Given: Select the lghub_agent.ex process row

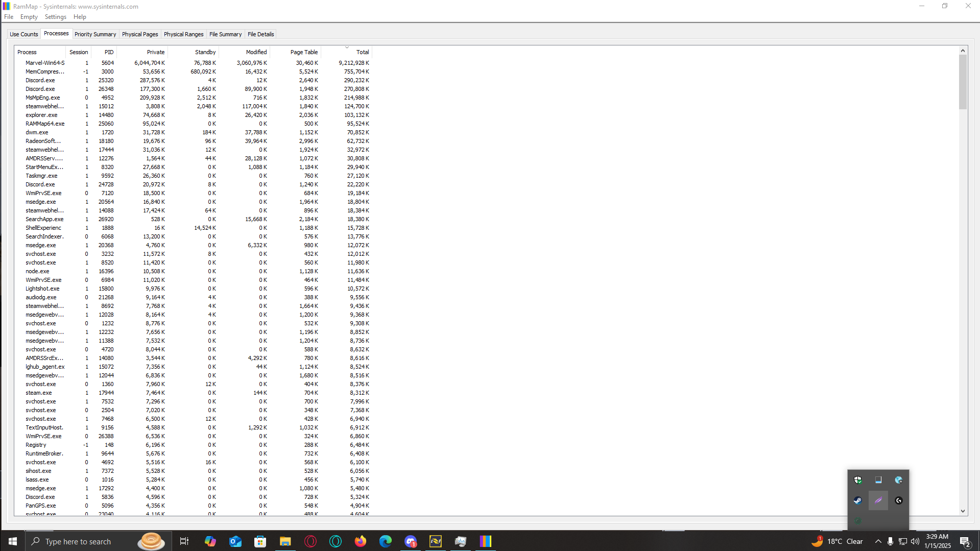Looking at the screenshot, I should click(x=194, y=367).
